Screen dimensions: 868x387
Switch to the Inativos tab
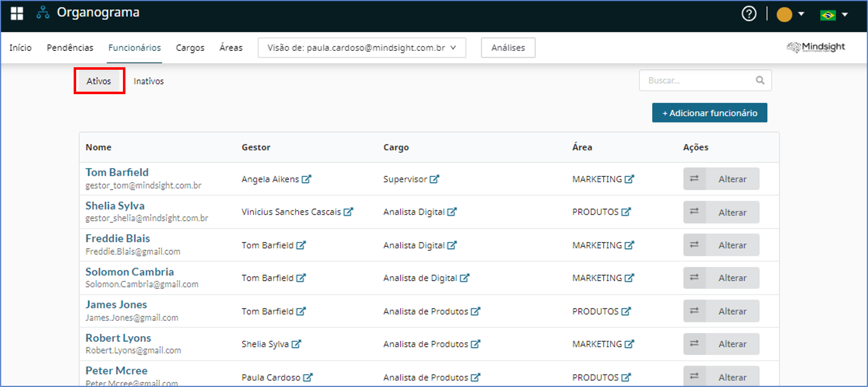(149, 81)
